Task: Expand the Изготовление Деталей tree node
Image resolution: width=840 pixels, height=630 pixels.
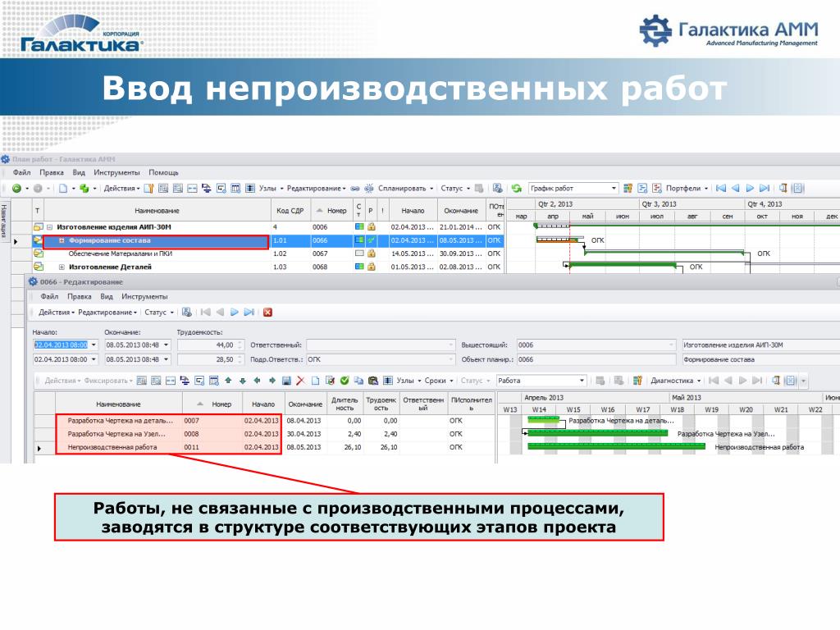Action: (x=62, y=267)
